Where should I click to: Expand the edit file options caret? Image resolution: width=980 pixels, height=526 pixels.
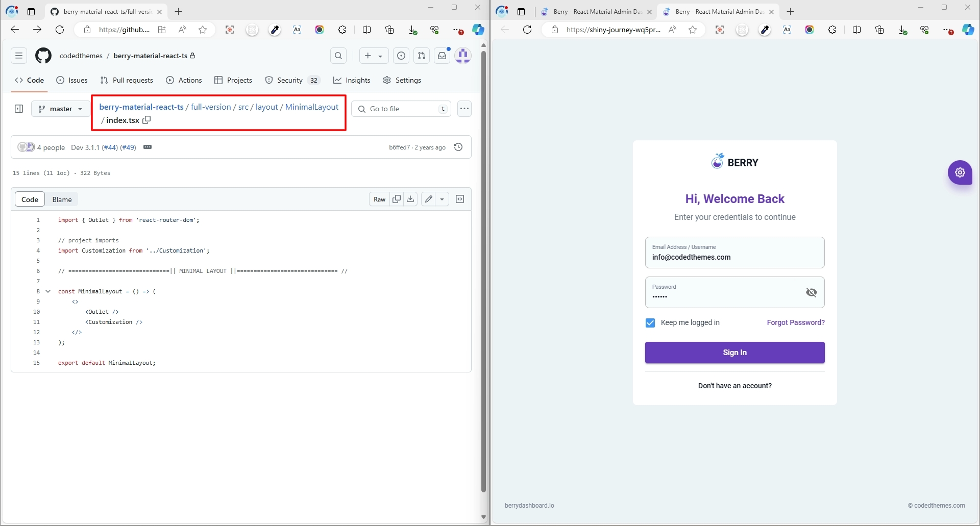point(442,199)
